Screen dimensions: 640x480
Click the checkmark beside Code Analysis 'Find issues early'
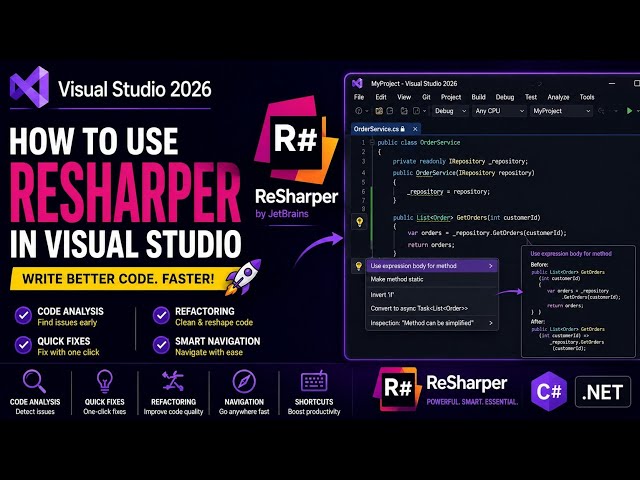(x=23, y=316)
